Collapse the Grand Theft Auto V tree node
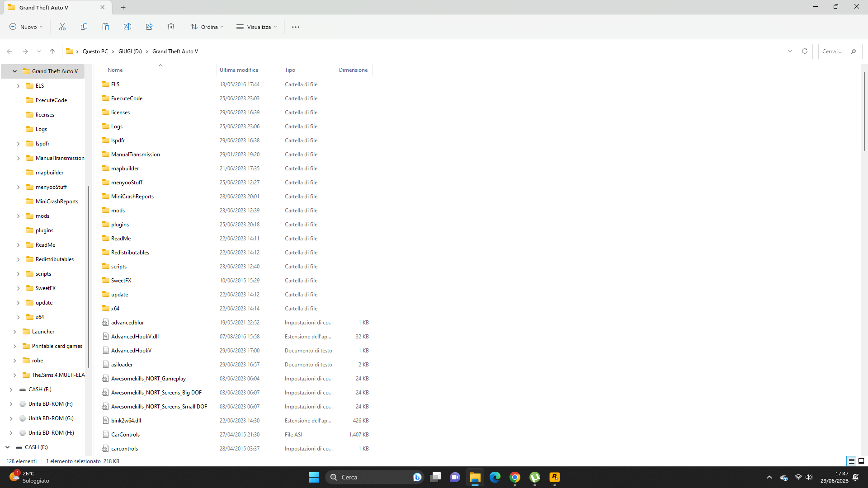The image size is (868, 488). pyautogui.click(x=14, y=71)
